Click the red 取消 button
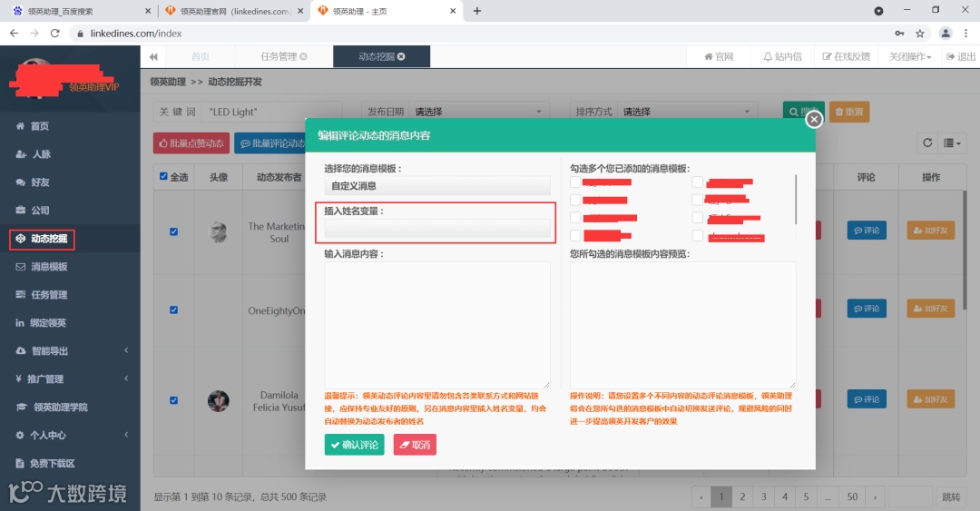Viewport: 980px width, 511px height. [x=415, y=445]
